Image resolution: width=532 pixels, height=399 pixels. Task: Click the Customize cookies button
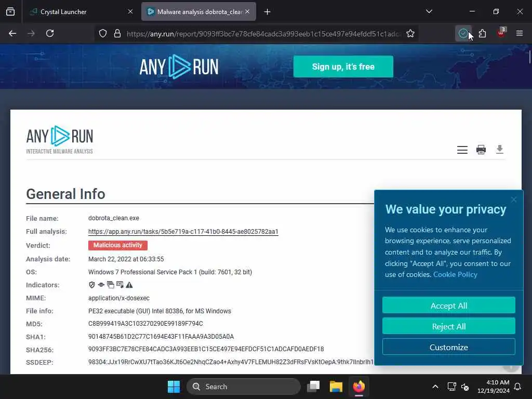tap(448, 347)
